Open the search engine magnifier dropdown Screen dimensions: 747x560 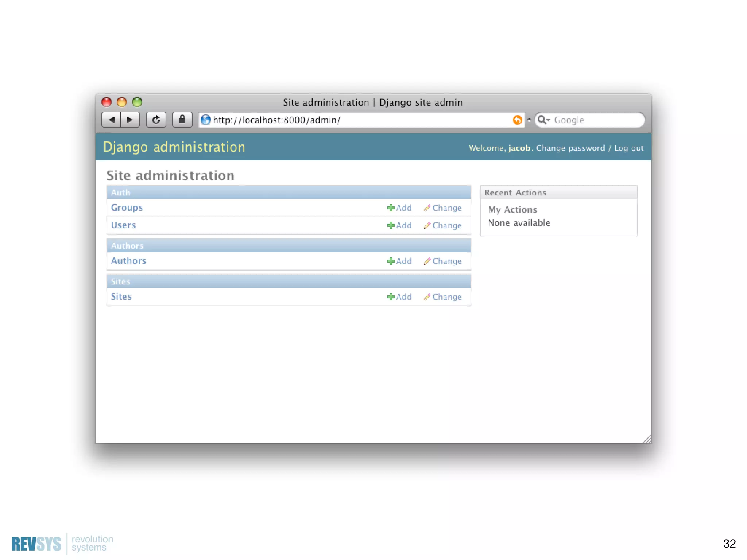(x=543, y=120)
